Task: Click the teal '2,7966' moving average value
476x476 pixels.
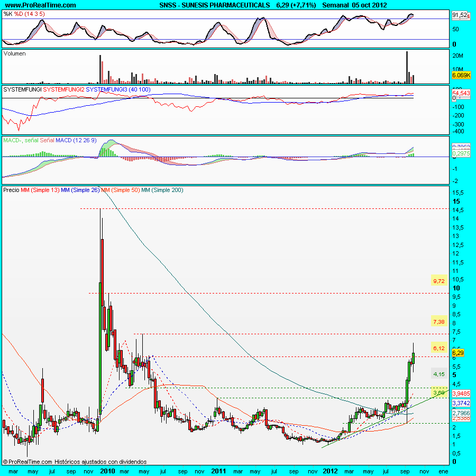Action: pyautogui.click(x=461, y=413)
